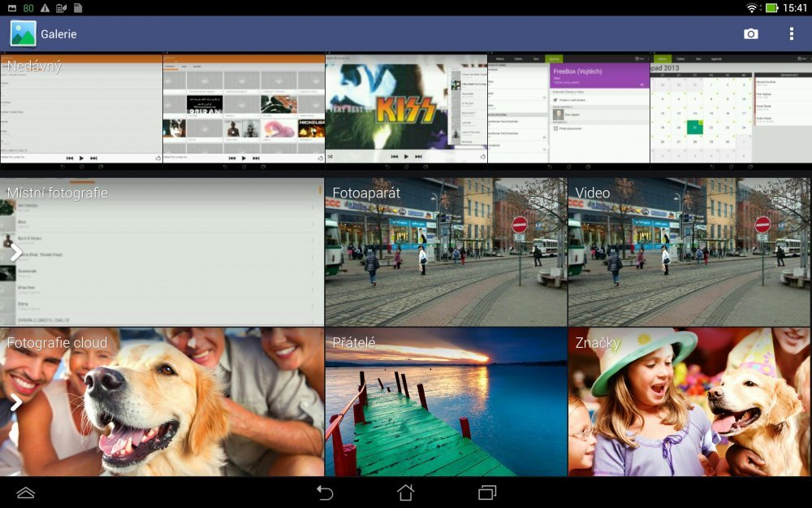Open the Video album
This screenshot has height=508, width=812.
(x=689, y=248)
